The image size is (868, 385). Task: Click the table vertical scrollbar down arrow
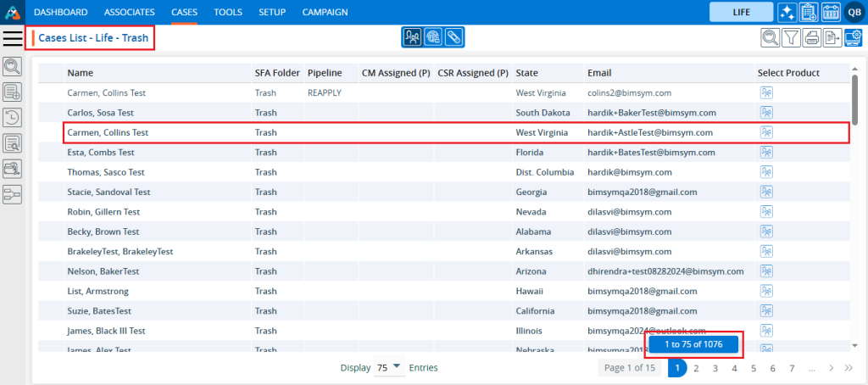pos(853,345)
